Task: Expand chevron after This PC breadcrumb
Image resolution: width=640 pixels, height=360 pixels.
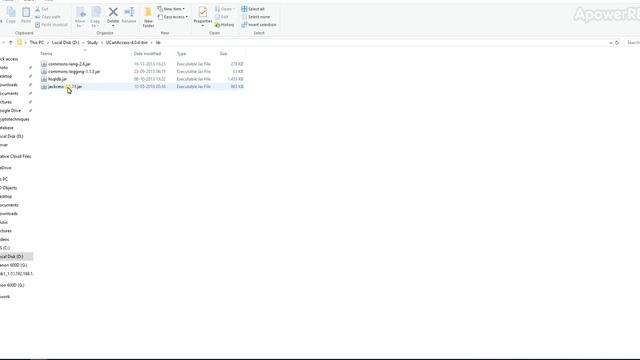Action: pyautogui.click(x=48, y=42)
